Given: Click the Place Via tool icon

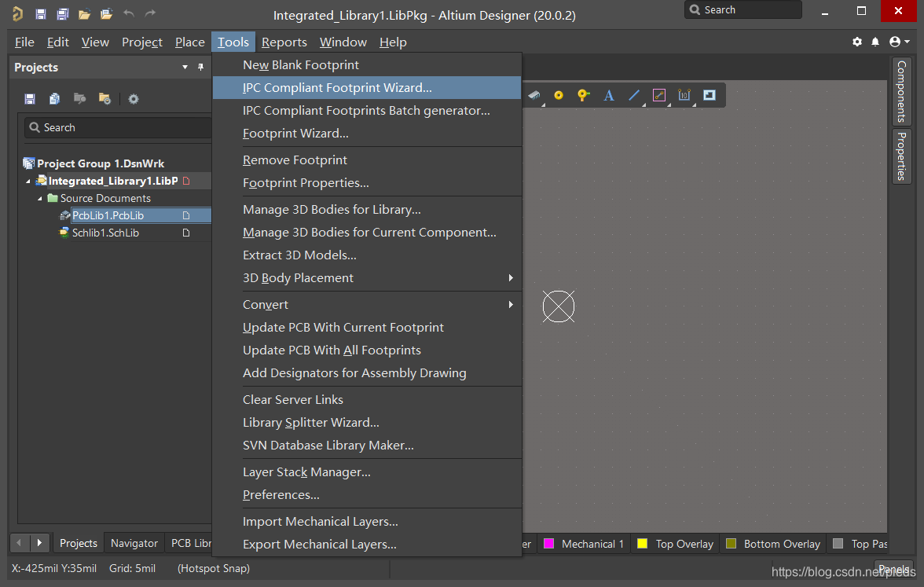Looking at the screenshot, I should (583, 95).
